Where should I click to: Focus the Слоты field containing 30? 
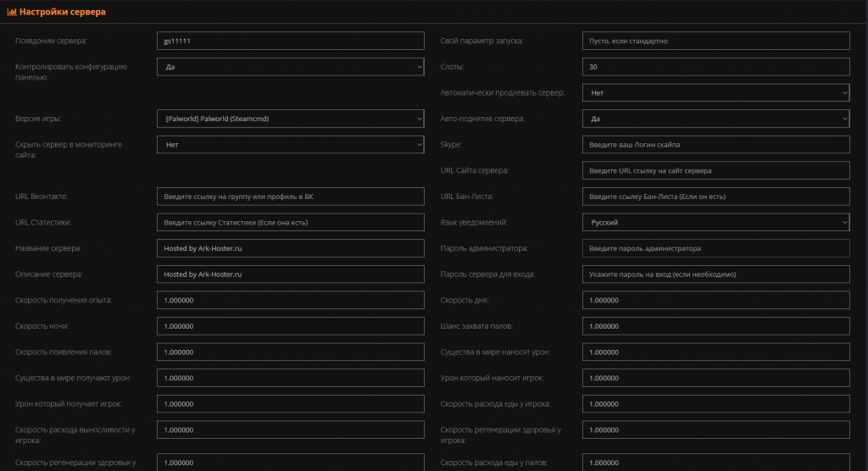click(715, 67)
